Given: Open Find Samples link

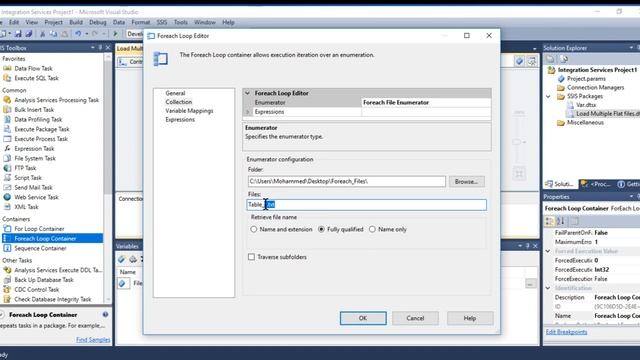Looking at the screenshot, I should point(93,340).
